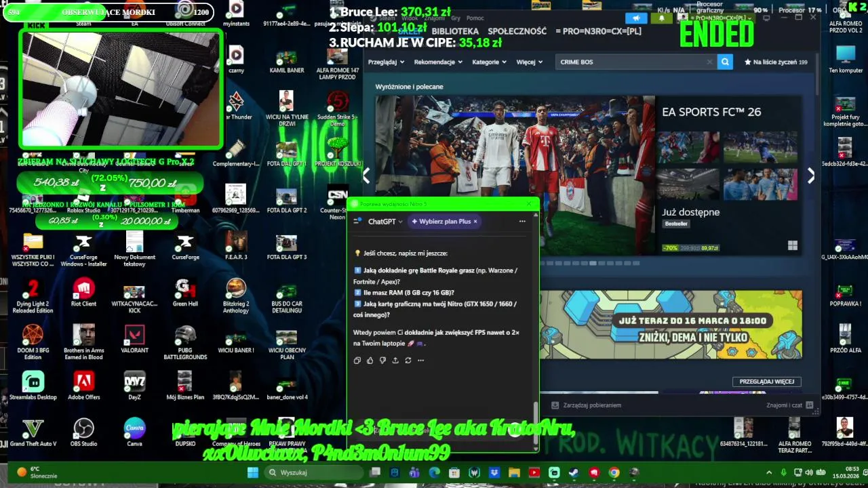The height and width of the screenshot is (488, 868).
Task: Click ChatGPT window vertical scrollbar
Action: (536, 425)
